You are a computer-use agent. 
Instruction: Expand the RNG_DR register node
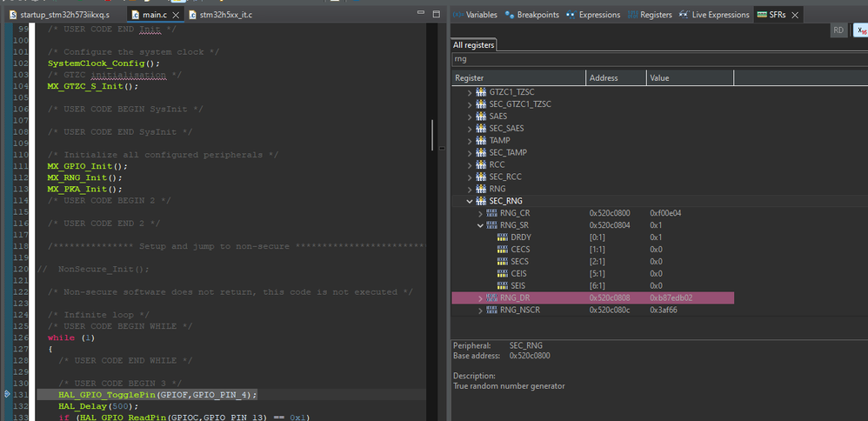coord(480,298)
